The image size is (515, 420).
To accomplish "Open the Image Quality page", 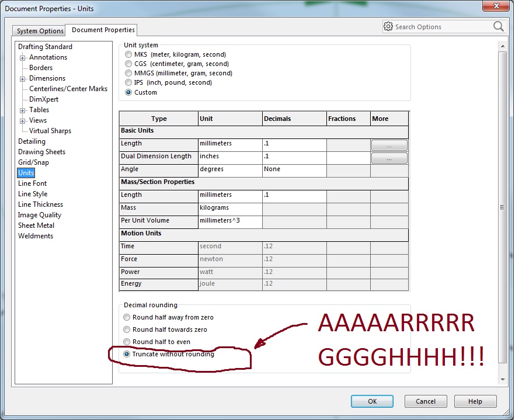I will coord(40,215).
